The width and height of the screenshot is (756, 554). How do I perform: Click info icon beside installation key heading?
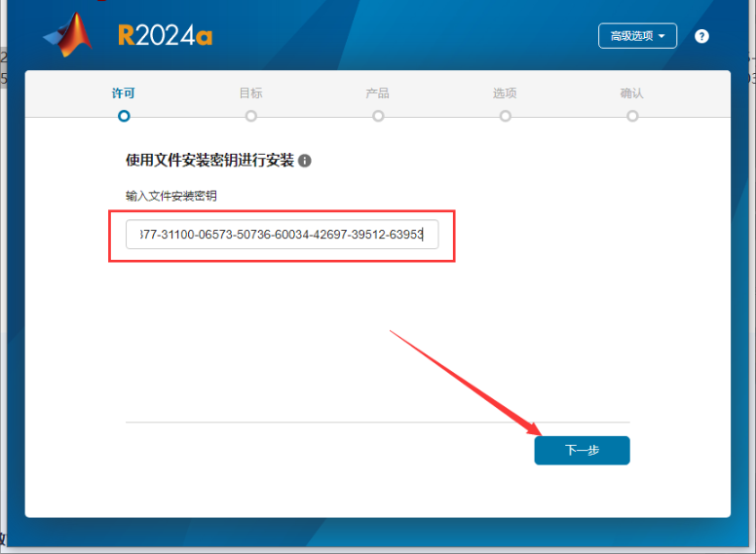305,161
